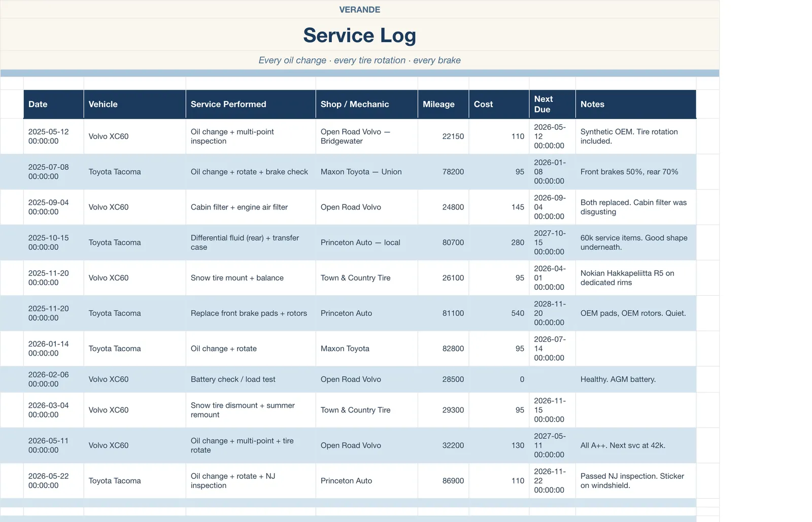This screenshot has height=522, width=812.
Task: Select the next due cell 2027-10-15
Action: pyautogui.click(x=553, y=242)
